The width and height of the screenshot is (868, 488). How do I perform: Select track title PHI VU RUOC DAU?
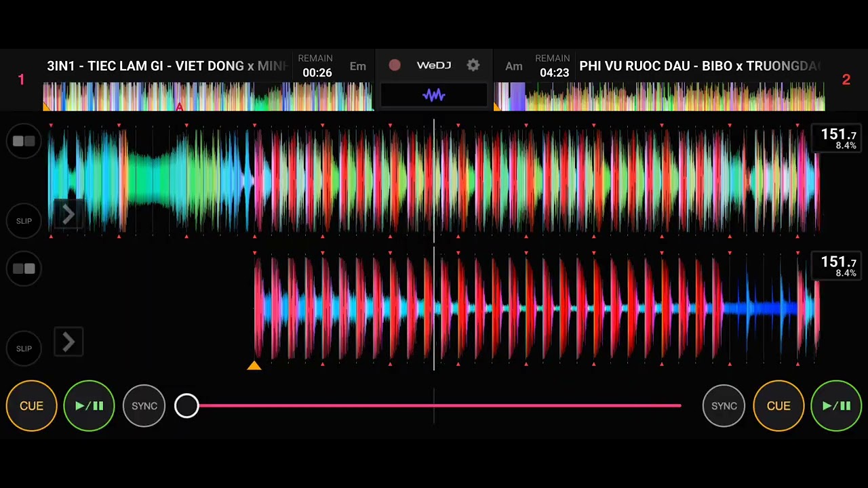[x=701, y=66]
